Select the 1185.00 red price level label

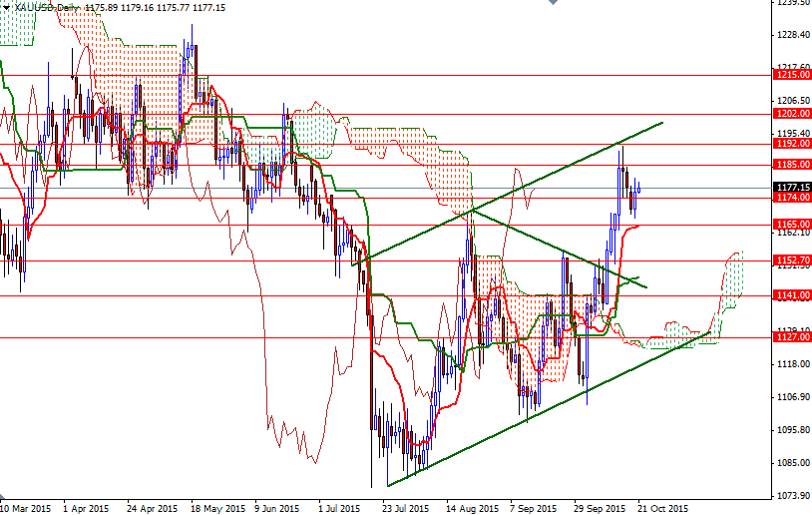click(792, 165)
